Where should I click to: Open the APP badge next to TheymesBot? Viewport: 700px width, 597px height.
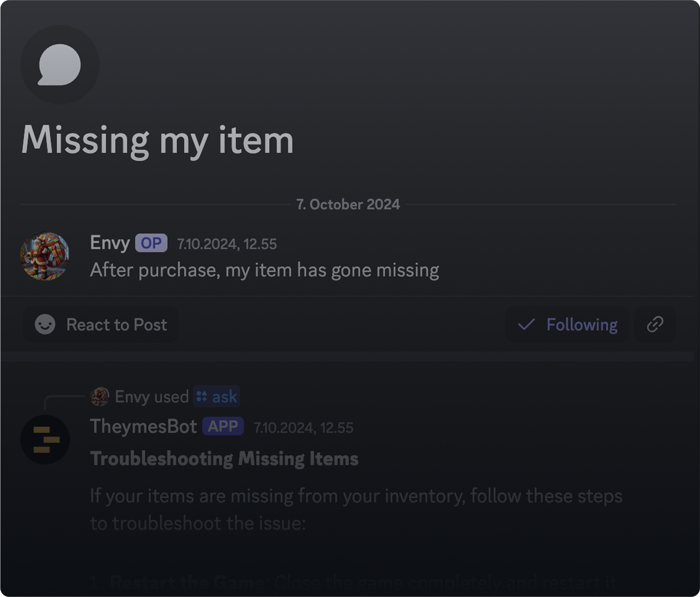[x=223, y=426]
